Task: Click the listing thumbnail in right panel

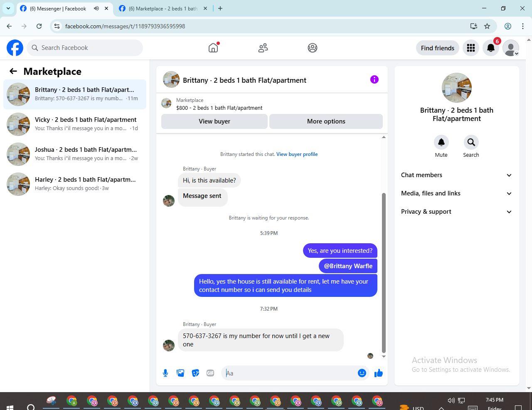Action: pyautogui.click(x=457, y=88)
